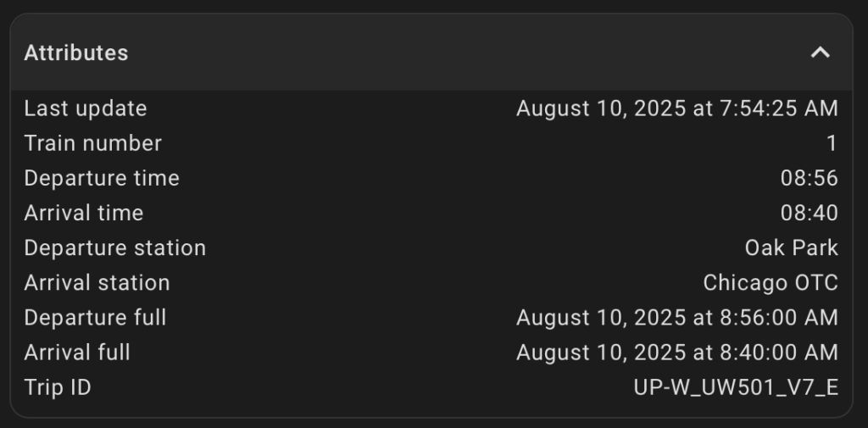This screenshot has height=428, width=868.
Task: Click the Train number label
Action: (93, 143)
